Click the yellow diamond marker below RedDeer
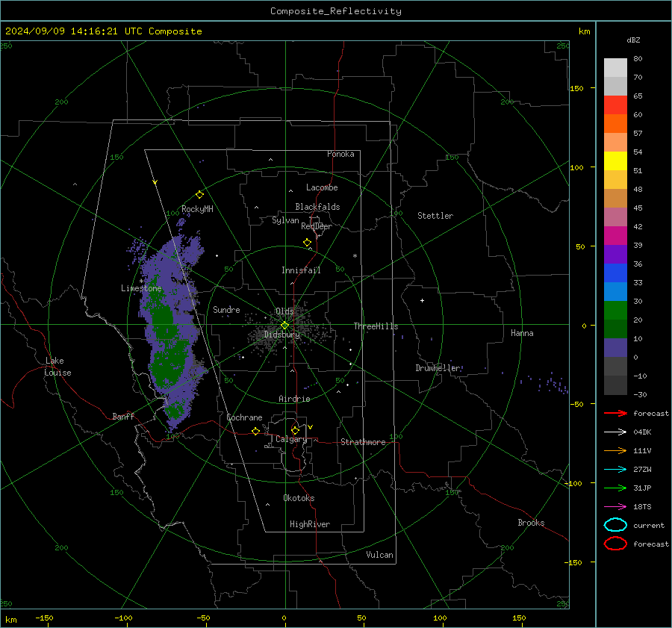This screenshot has height=628, width=672. (308, 243)
